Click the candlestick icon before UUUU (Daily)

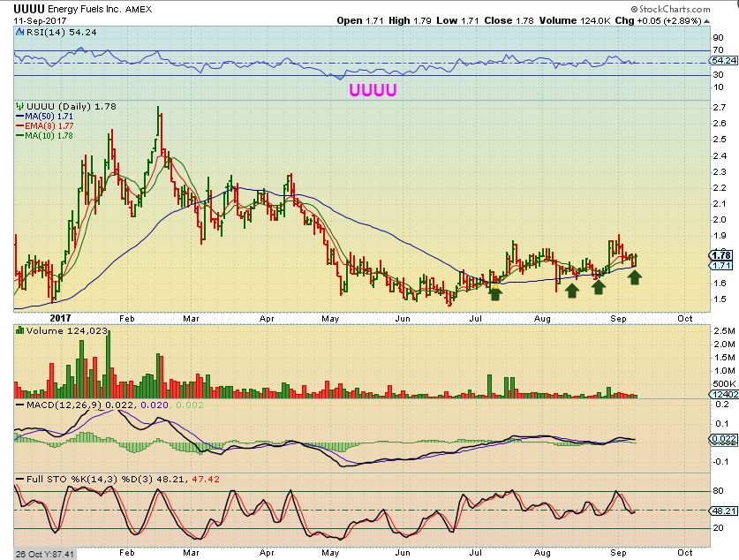(x=19, y=107)
